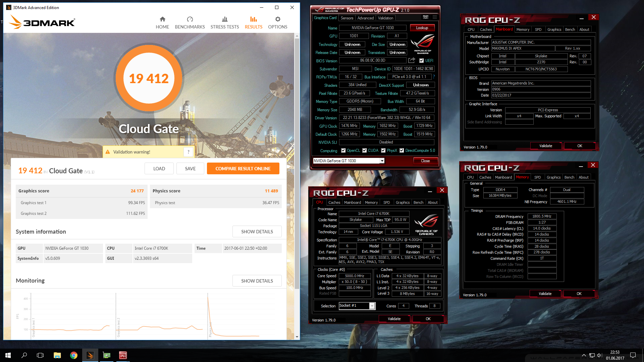Image resolution: width=644 pixels, height=362 pixels.
Task: Open the Windows Start menu
Action: tap(8, 355)
